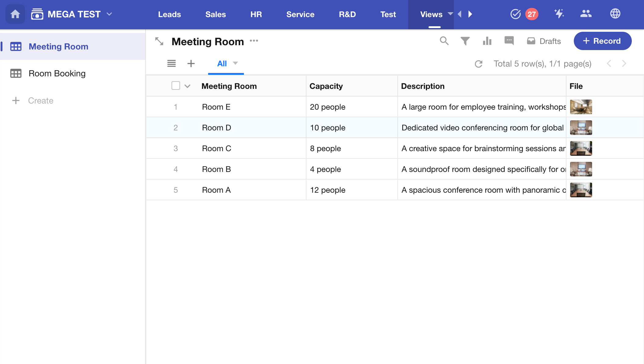Open the All view dropdown arrow
This screenshot has height=364, width=644.
tap(235, 63)
